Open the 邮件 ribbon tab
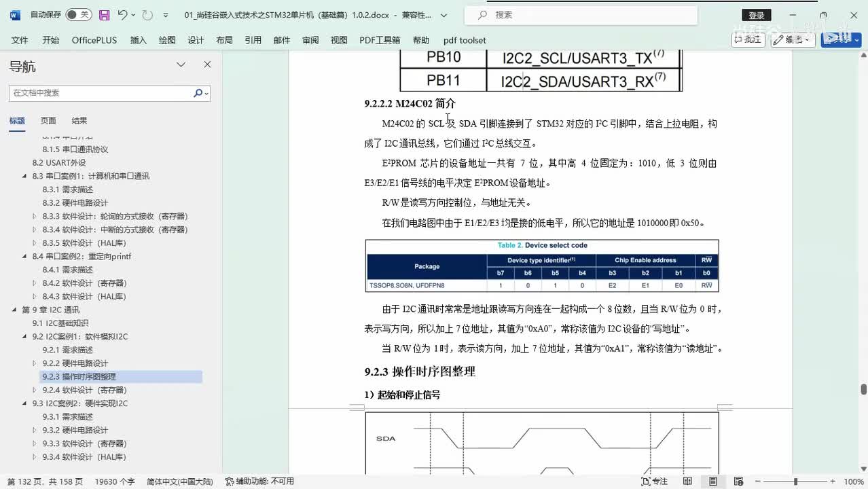The width and height of the screenshot is (868, 489). (x=282, y=40)
